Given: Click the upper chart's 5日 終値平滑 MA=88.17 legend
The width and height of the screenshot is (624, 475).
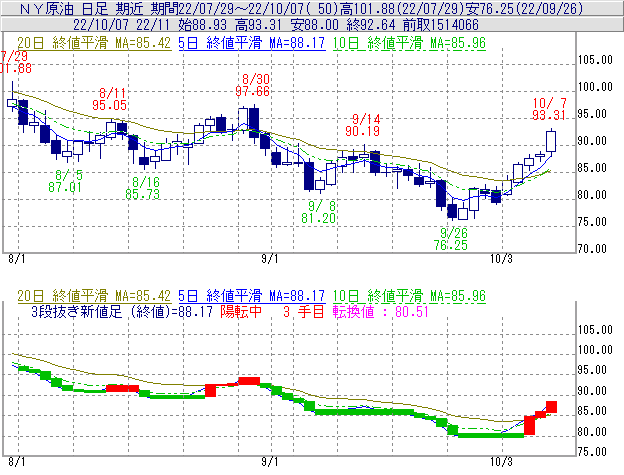Looking at the screenshot, I should (x=252, y=43).
